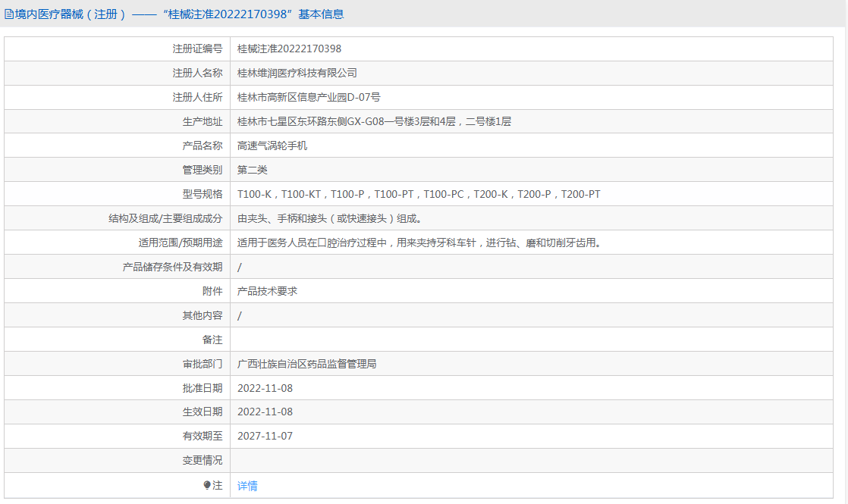Click the 备注 label
Viewport: 848px width, 504px height.
coord(212,340)
